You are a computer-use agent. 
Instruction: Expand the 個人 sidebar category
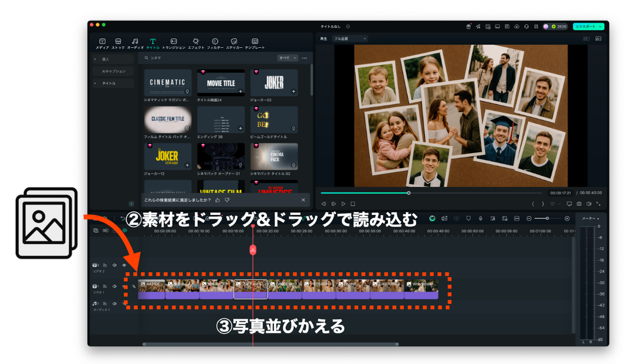point(113,59)
